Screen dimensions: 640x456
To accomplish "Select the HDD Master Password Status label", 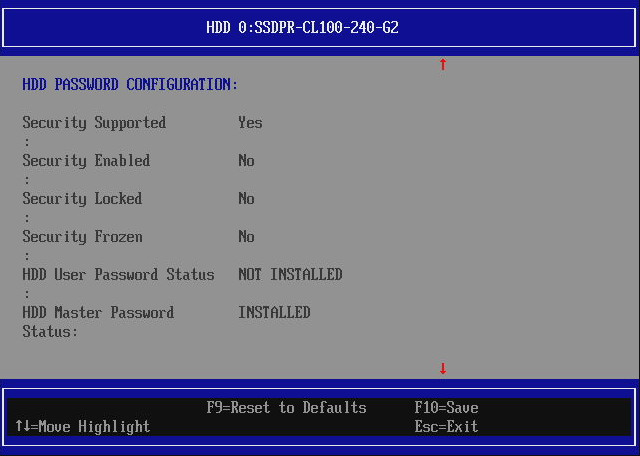I will (x=98, y=322).
